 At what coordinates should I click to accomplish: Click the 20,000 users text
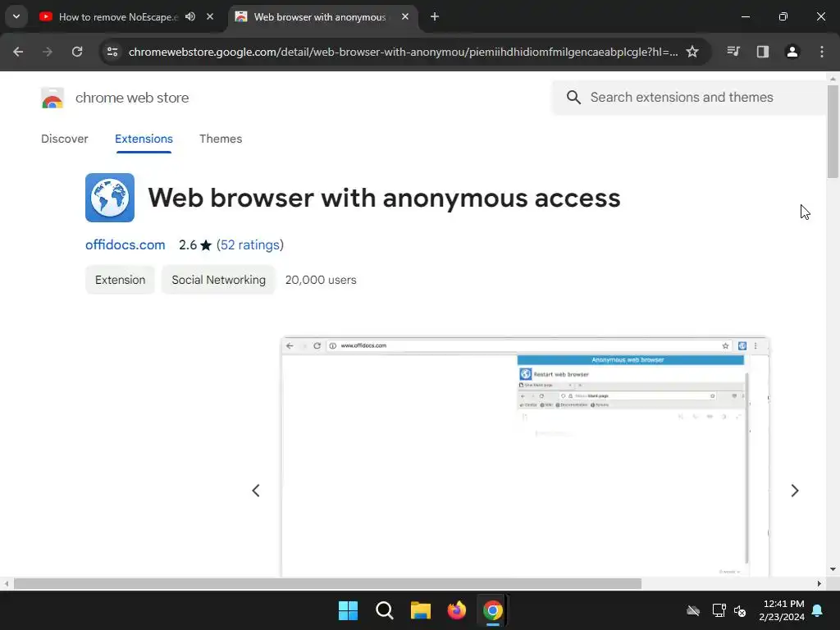(x=321, y=280)
